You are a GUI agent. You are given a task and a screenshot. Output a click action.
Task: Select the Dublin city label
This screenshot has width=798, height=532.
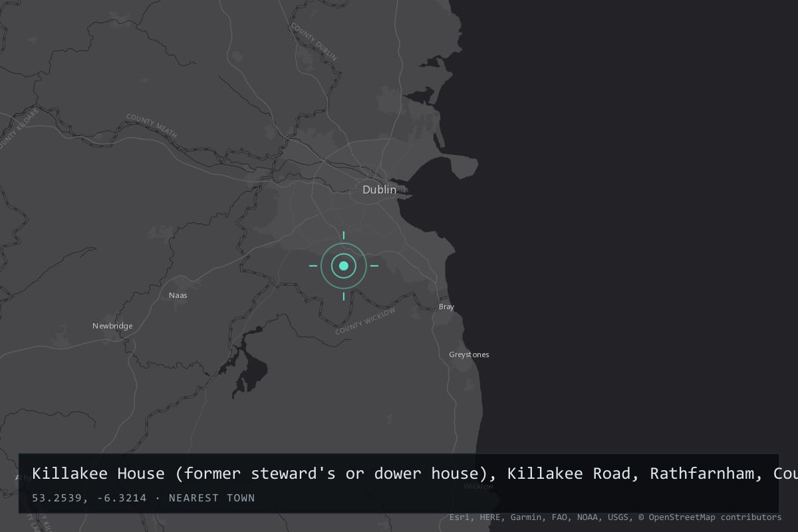379,190
